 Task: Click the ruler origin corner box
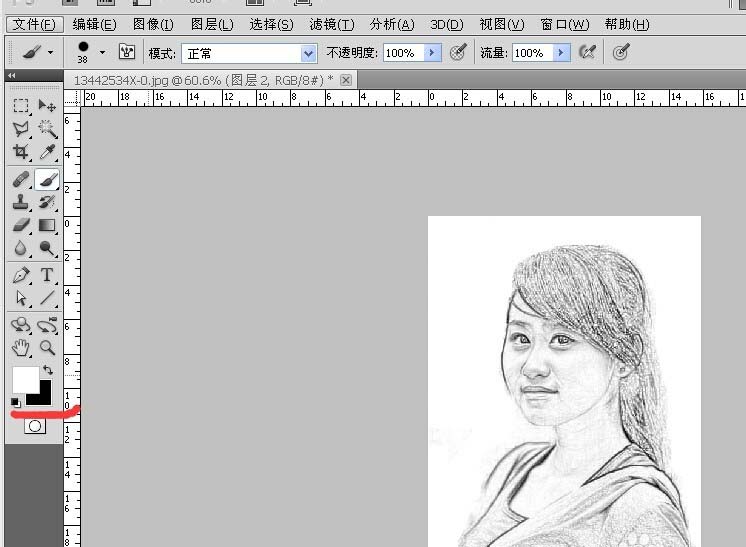click(72, 98)
